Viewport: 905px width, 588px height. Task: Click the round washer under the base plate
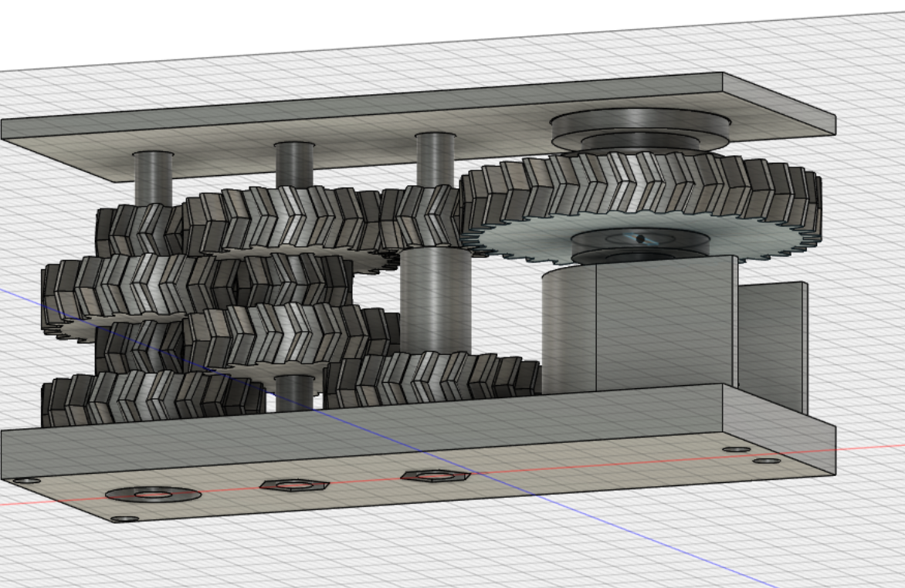(153, 495)
